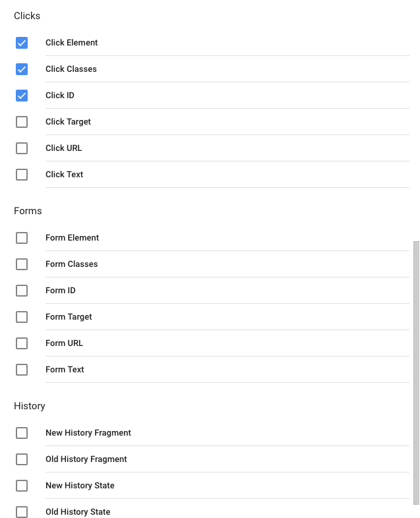The height and width of the screenshot is (518, 420).
Task: Tick the Form Text checkbox
Action: (x=22, y=370)
